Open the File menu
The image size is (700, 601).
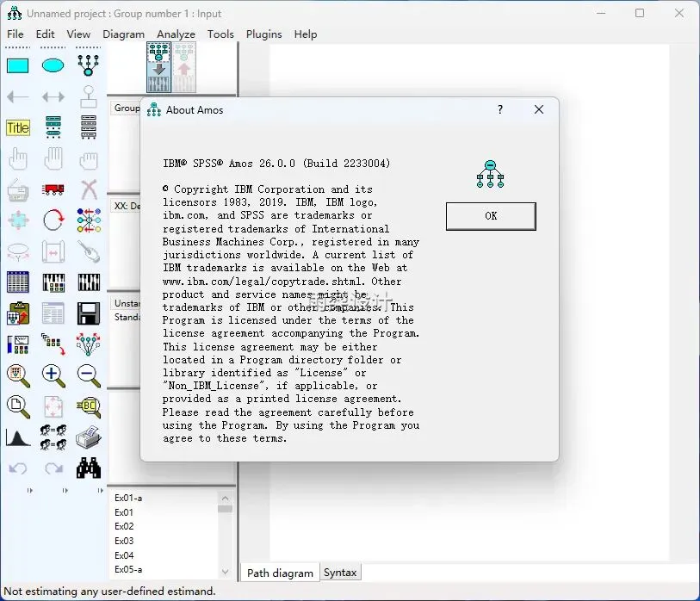point(15,34)
